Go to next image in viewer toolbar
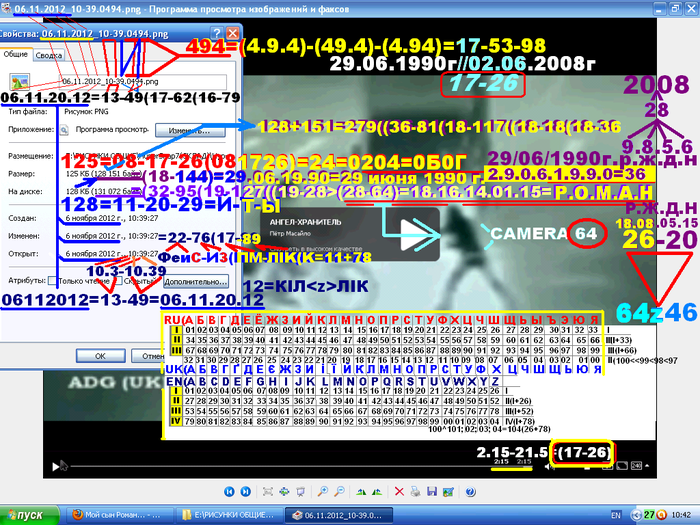 246,492
